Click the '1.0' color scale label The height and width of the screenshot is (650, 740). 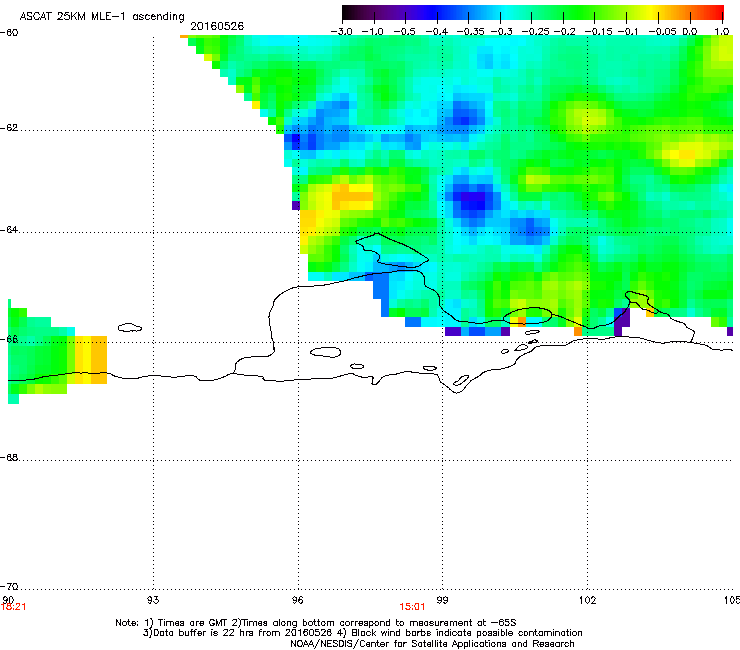point(722,32)
